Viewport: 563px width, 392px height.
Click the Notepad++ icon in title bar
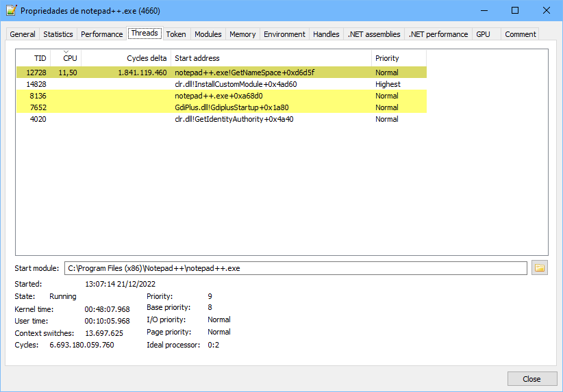click(11, 10)
